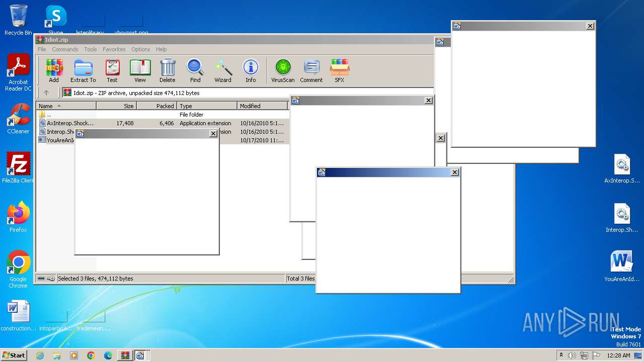Open Microsoft Edge from the taskbar
This screenshot has width=644, height=362.
click(108, 355)
